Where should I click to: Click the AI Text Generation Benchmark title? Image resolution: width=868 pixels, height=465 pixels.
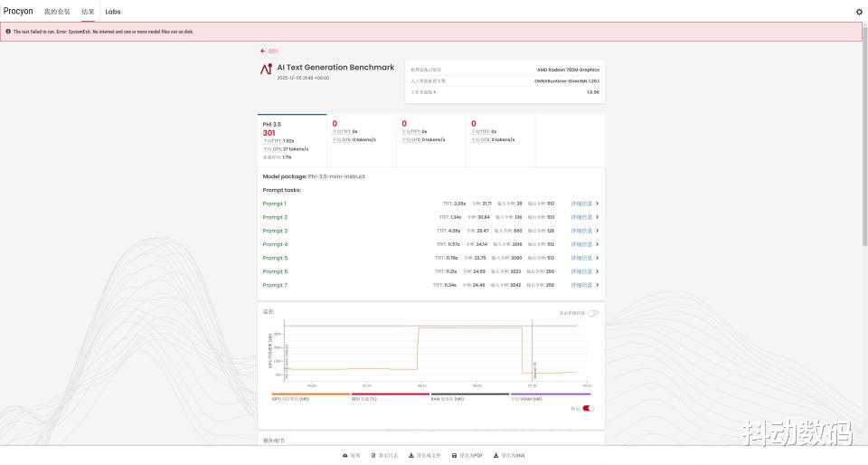tap(335, 67)
